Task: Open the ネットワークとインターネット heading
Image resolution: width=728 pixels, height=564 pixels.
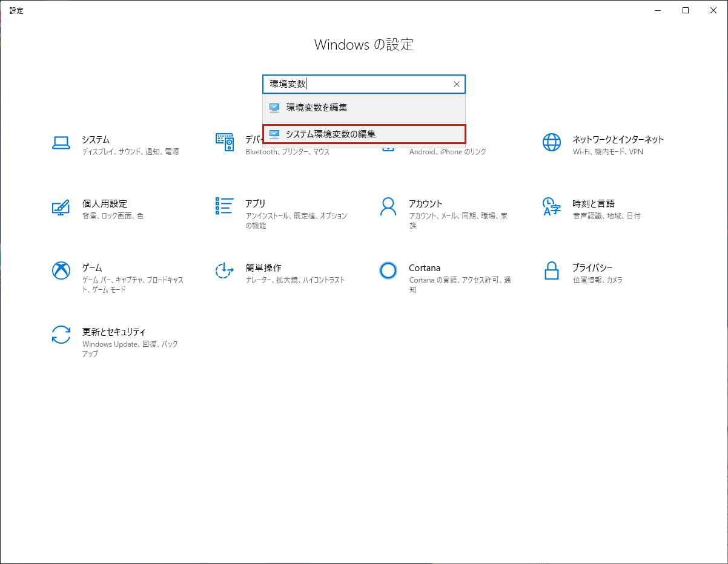Action: 618,140
